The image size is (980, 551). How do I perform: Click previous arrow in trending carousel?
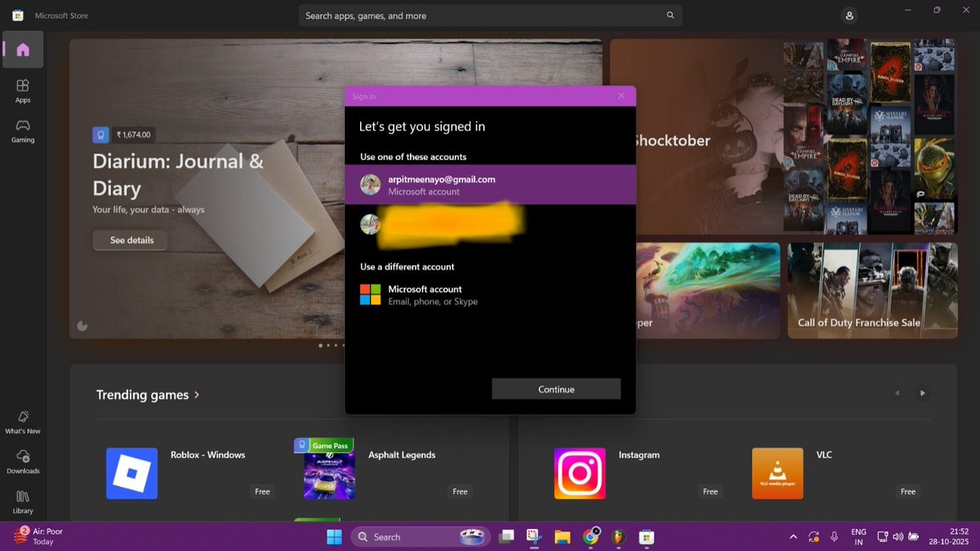[897, 393]
